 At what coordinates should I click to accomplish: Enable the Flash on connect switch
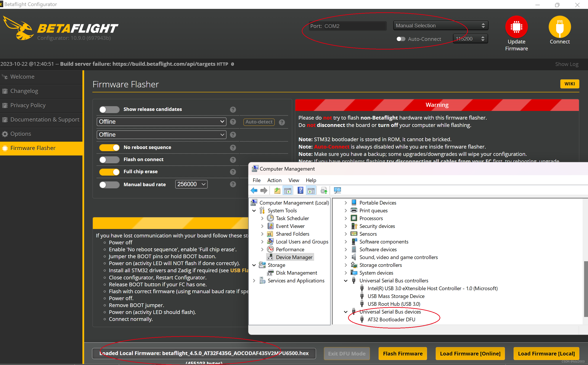[109, 160]
